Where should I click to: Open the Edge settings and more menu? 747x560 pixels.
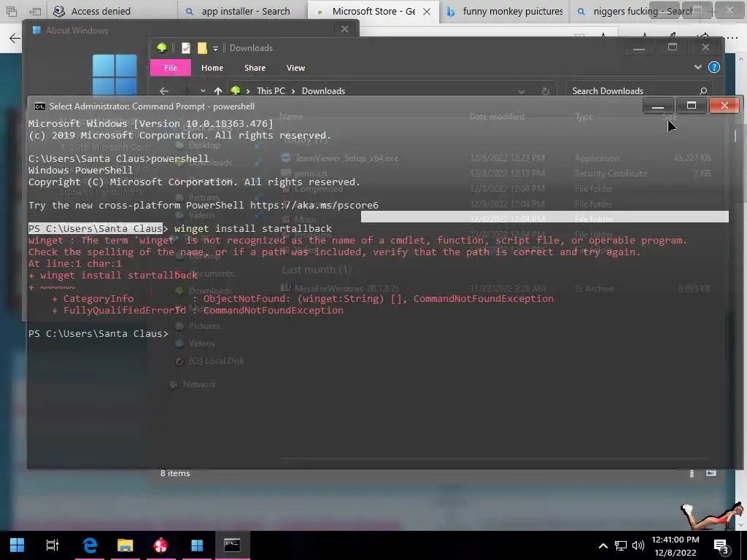tap(732, 37)
